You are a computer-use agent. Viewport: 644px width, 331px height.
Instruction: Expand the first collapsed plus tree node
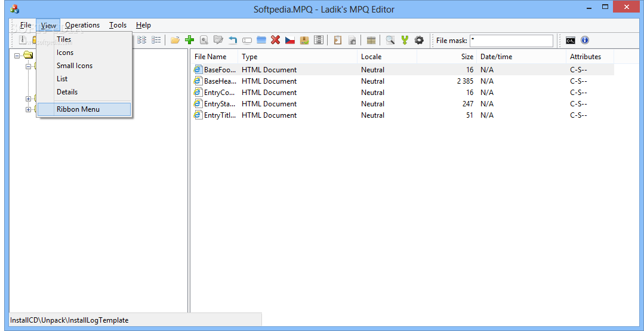pyautogui.click(x=28, y=98)
